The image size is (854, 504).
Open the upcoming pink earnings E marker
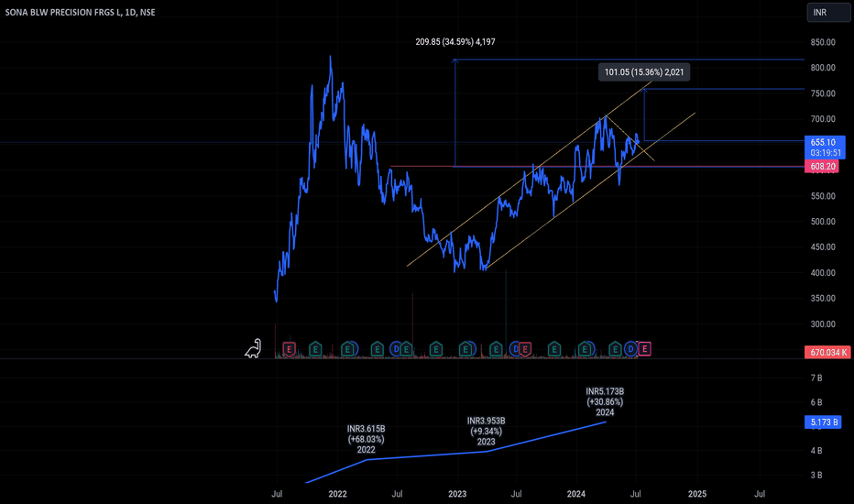coord(644,349)
